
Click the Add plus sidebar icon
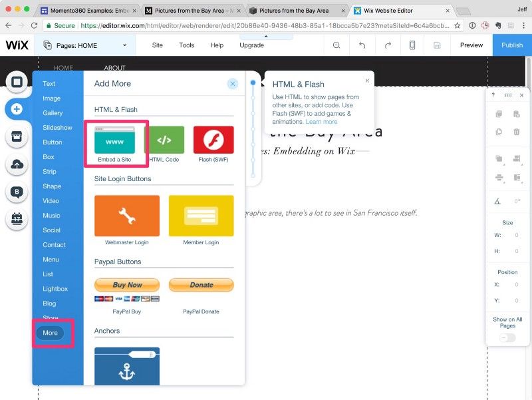click(17, 109)
